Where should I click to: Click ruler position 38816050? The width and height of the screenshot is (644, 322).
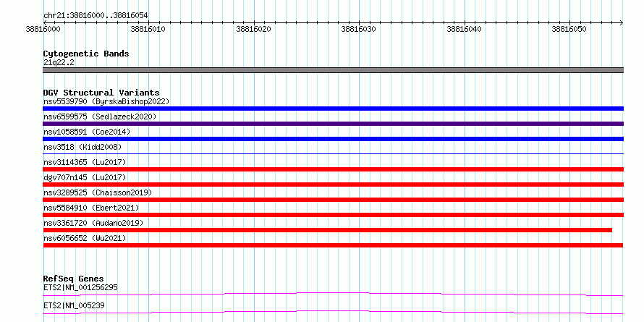[x=569, y=29]
